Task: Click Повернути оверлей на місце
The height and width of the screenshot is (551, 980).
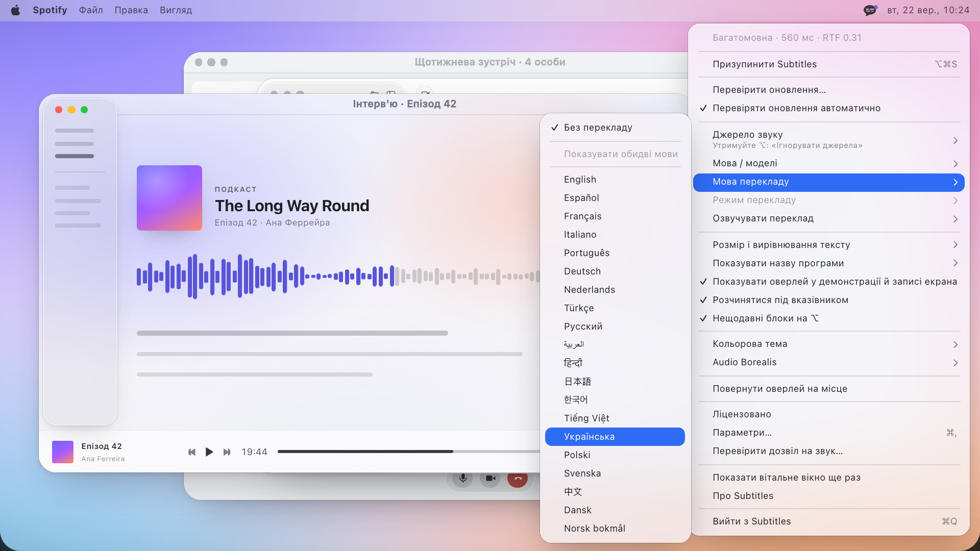Action: click(829, 389)
